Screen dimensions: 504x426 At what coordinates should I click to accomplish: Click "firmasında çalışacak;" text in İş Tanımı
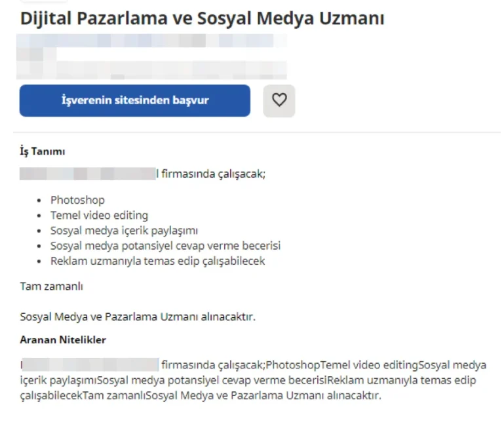tap(213, 174)
